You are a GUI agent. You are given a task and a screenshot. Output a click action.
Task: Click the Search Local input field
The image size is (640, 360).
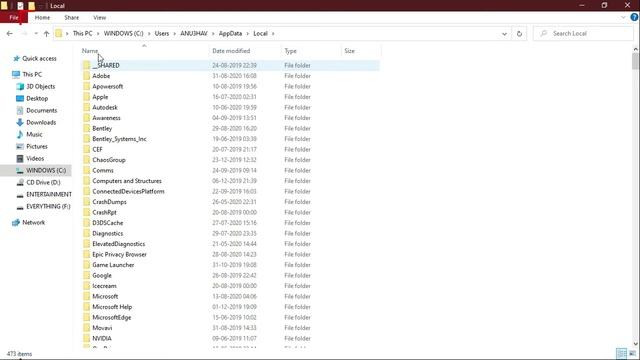583,33
